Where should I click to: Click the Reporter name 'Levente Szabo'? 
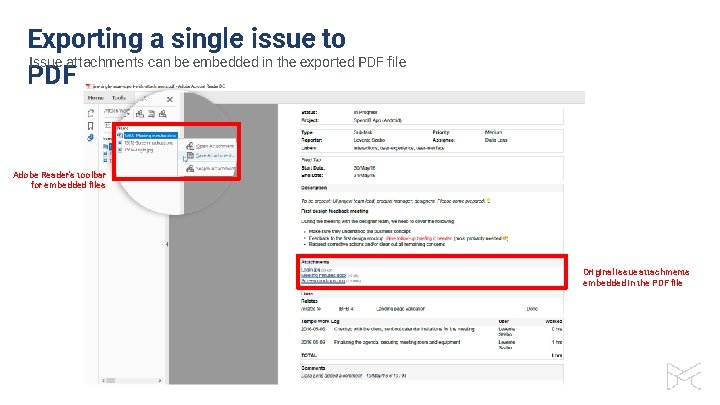[369, 140]
